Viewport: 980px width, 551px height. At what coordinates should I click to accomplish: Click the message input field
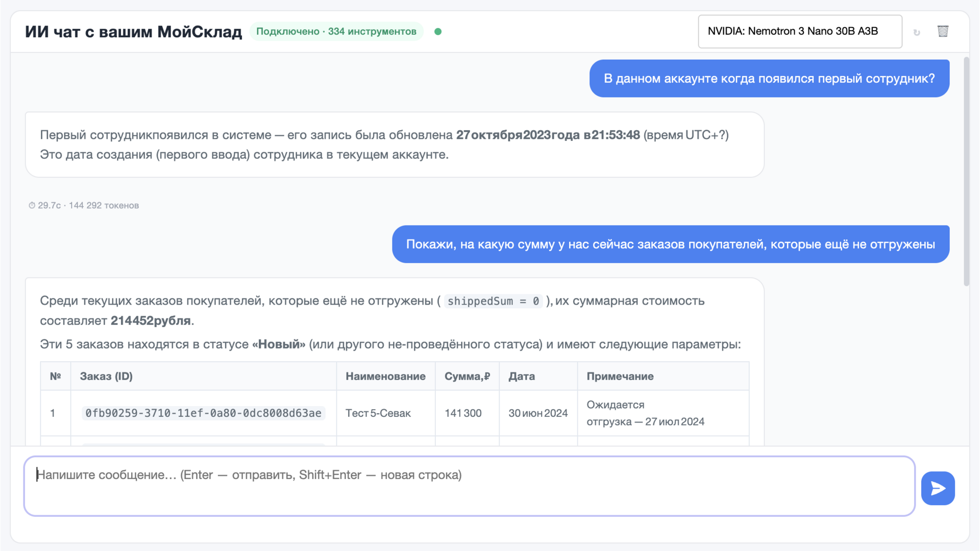click(x=469, y=486)
